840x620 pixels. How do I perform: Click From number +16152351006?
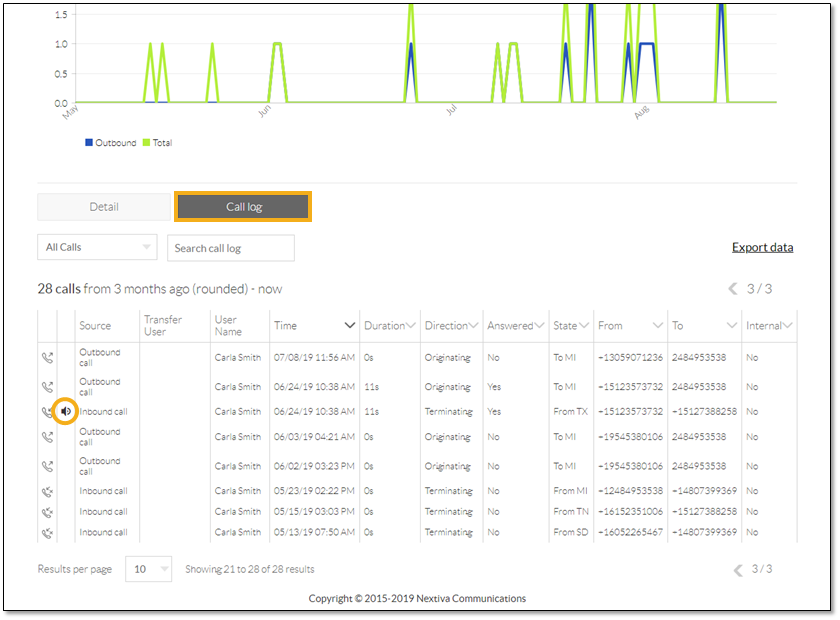pyautogui.click(x=631, y=512)
